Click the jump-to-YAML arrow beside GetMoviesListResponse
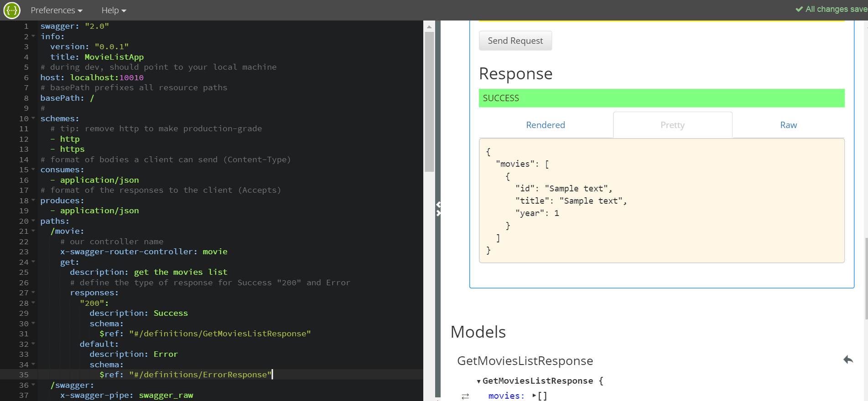Image resolution: width=868 pixels, height=401 pixels. tap(848, 360)
